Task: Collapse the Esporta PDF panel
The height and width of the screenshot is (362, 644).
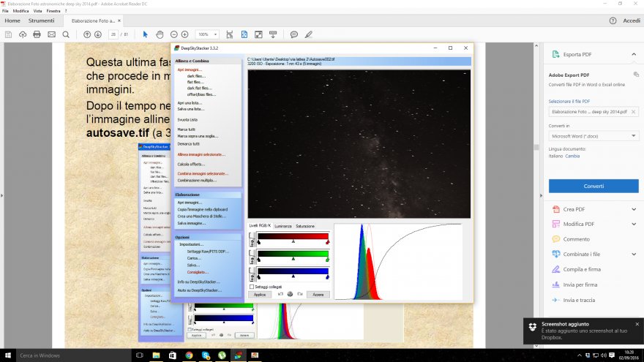Action: [634, 54]
